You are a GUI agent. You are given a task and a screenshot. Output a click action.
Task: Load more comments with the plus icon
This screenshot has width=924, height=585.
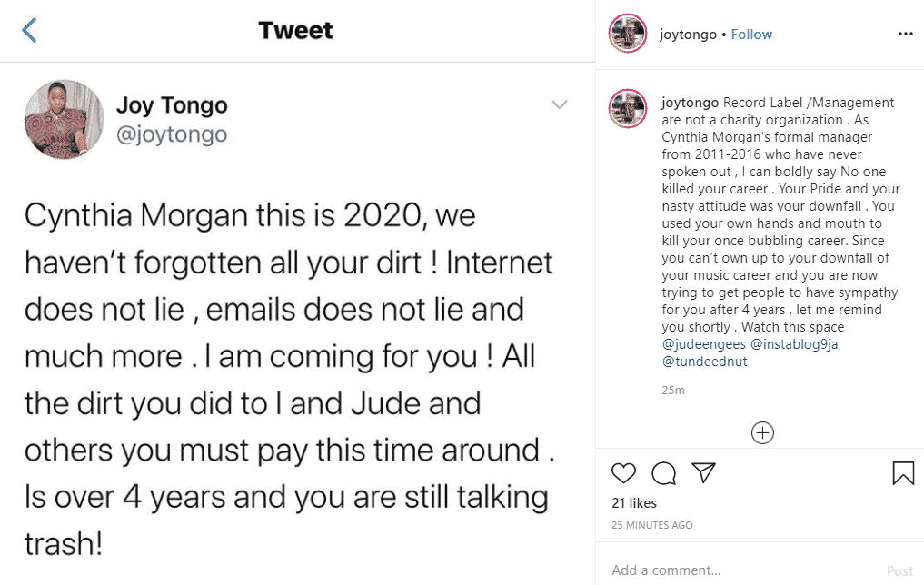[762, 433]
